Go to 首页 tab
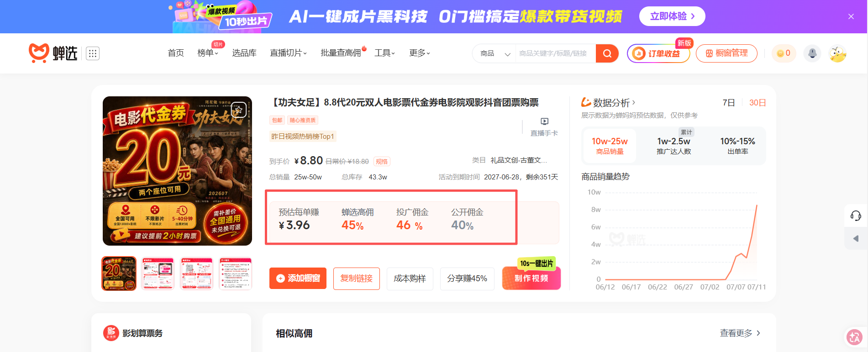 176,53
